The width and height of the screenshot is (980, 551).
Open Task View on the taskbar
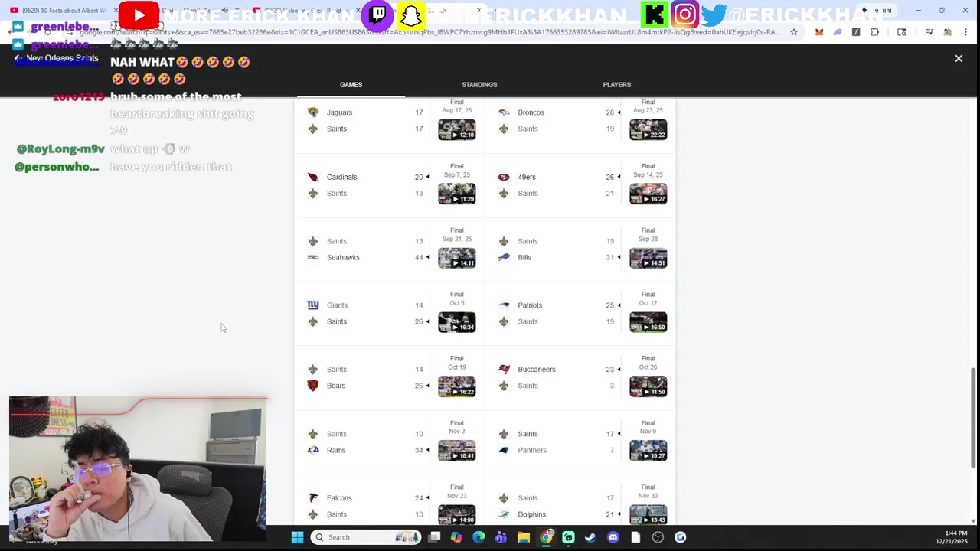434,537
